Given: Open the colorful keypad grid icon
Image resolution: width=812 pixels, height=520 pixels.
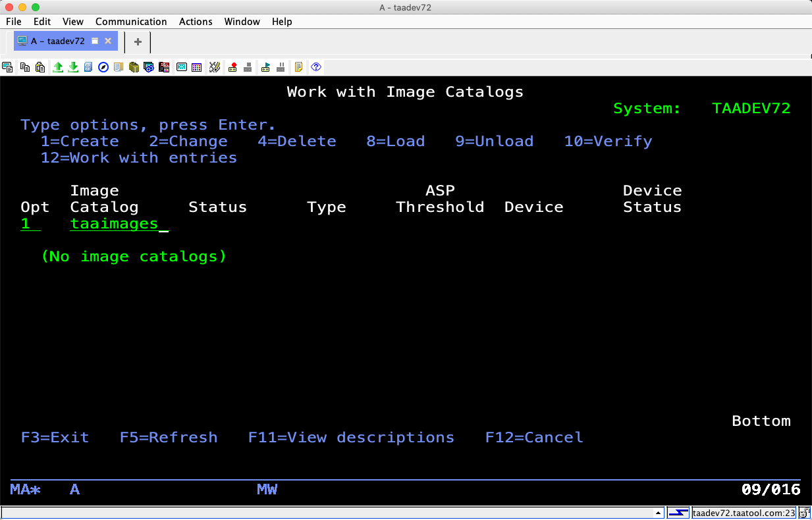Looking at the screenshot, I should [196, 67].
